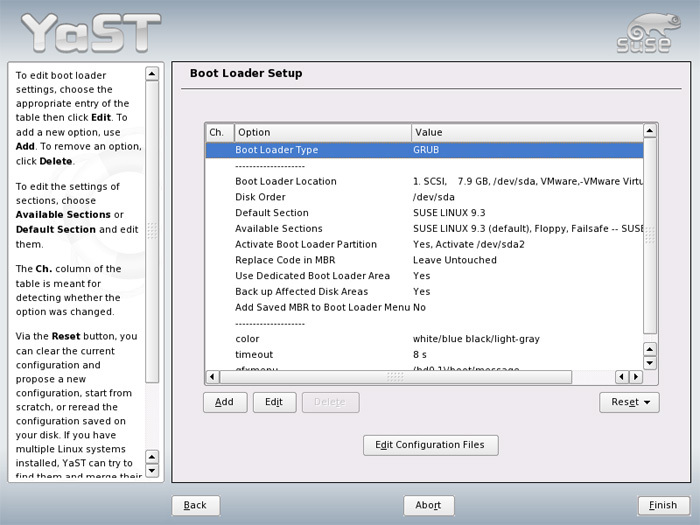Click the help panel's top scroll-up arrow
The width and height of the screenshot is (700, 525).
152,74
